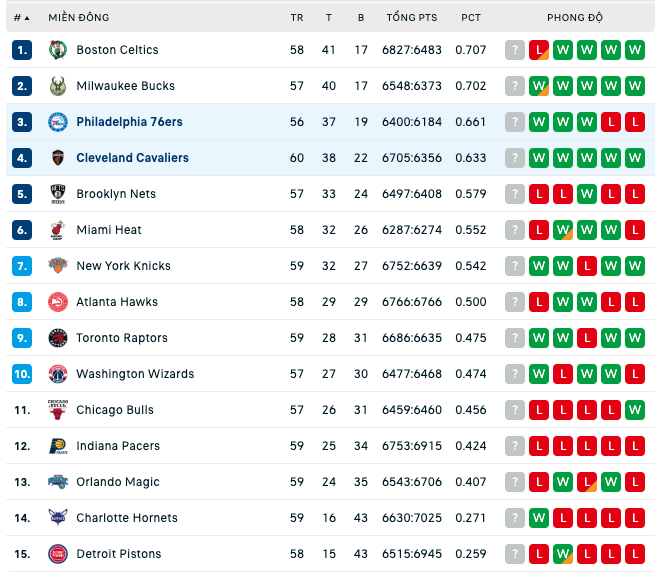Click Boston Celtics' red L form badge
The width and height of the screenshot is (660, 576).
coord(539,50)
